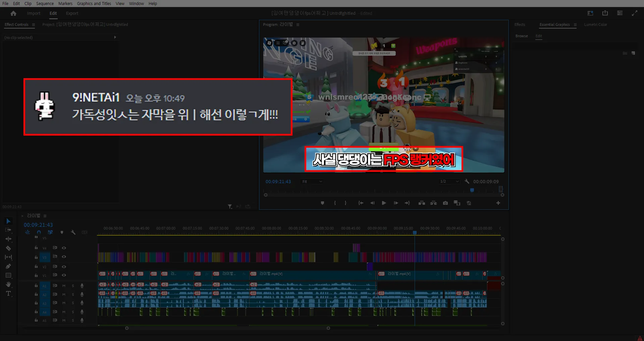
Task: Pick the Ripple Edit tool
Action: pyautogui.click(x=8, y=239)
